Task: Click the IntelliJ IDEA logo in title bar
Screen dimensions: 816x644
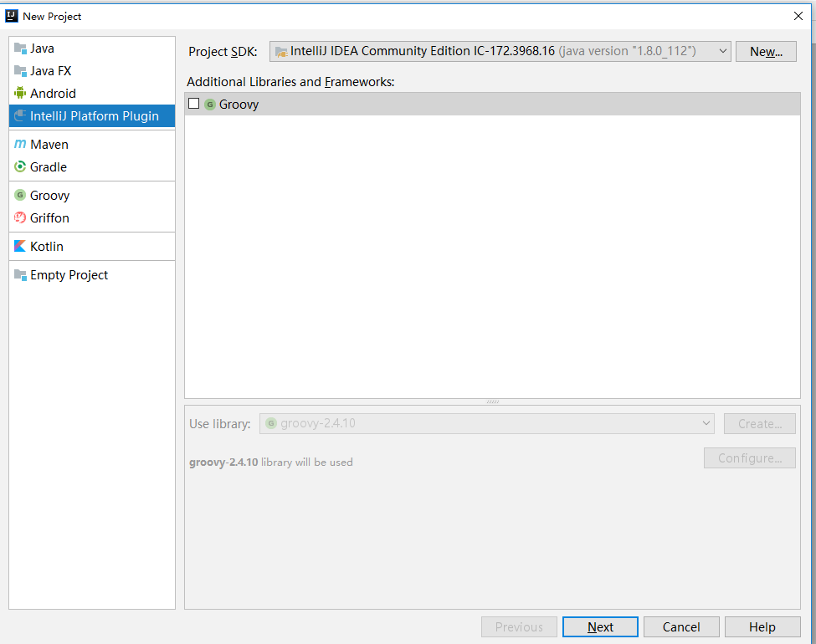Action: [x=12, y=16]
